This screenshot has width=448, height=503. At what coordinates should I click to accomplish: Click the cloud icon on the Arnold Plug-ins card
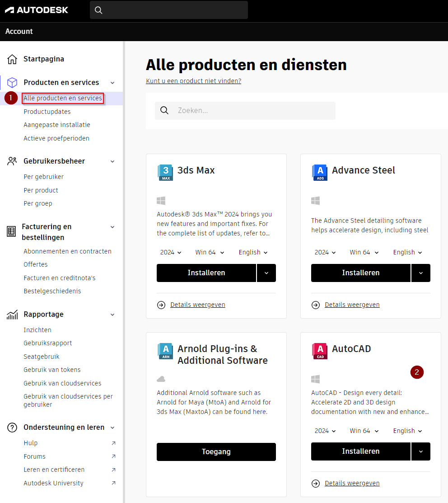(x=161, y=379)
